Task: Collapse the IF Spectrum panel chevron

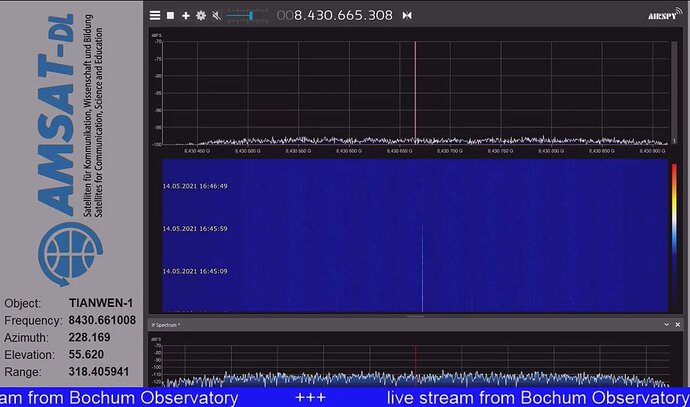Action: point(667,324)
